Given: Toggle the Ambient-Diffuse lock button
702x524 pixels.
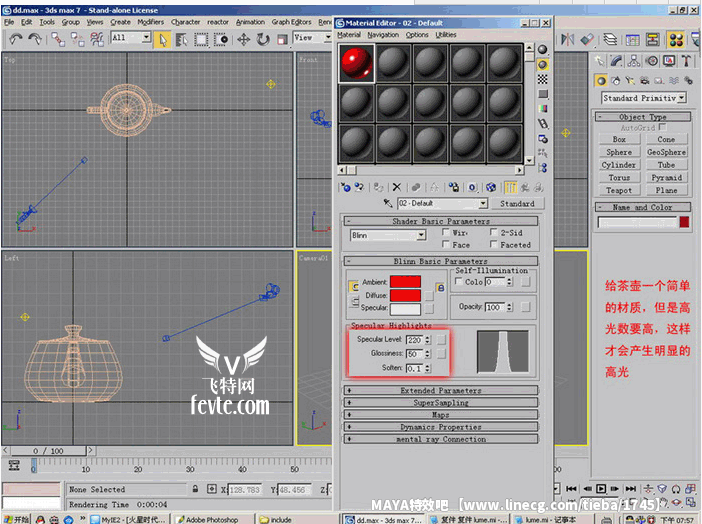Looking at the screenshot, I should point(354,286).
